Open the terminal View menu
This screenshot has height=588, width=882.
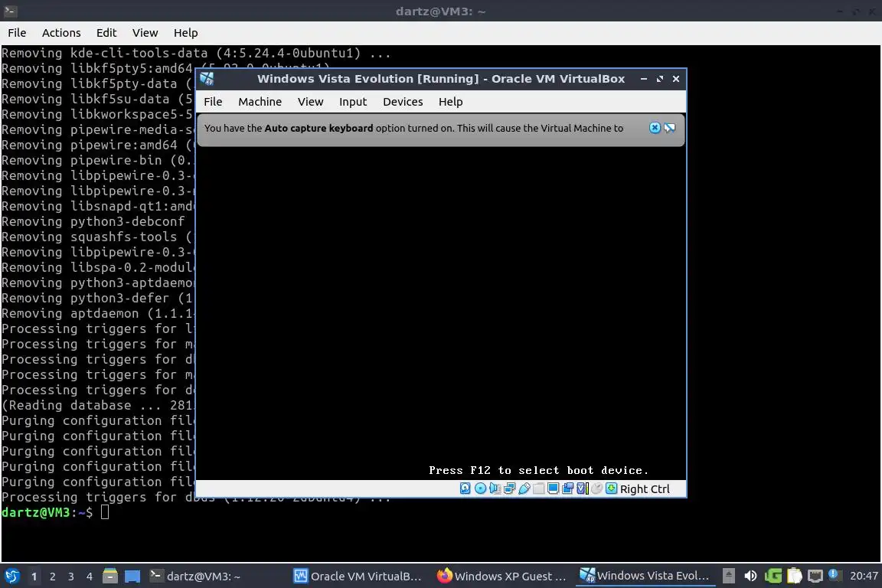coord(145,33)
